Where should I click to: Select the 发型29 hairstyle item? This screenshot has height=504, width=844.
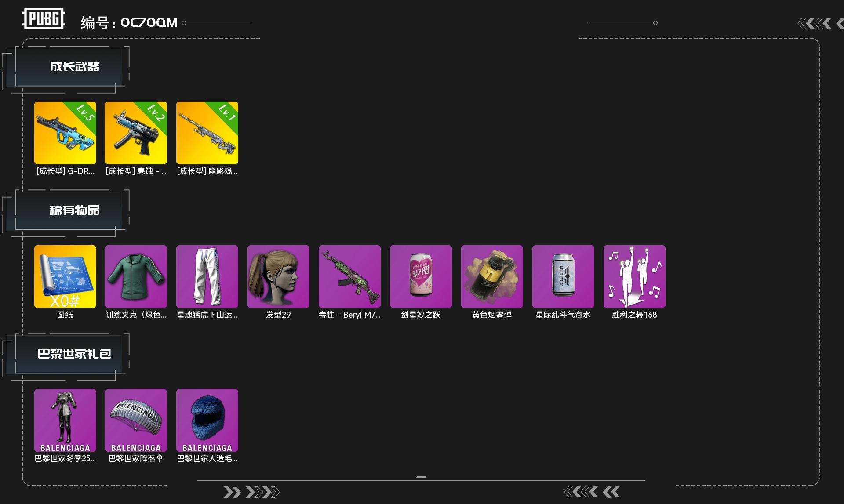(x=278, y=276)
